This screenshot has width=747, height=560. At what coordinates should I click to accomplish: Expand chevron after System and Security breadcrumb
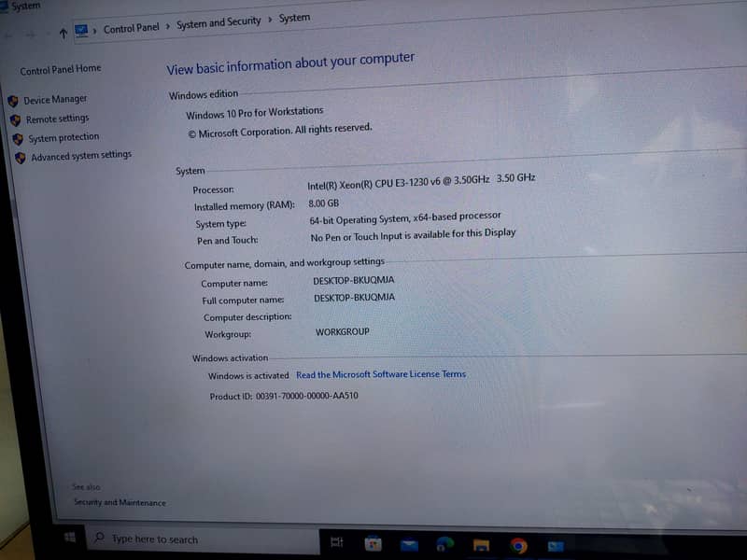pyautogui.click(x=270, y=19)
